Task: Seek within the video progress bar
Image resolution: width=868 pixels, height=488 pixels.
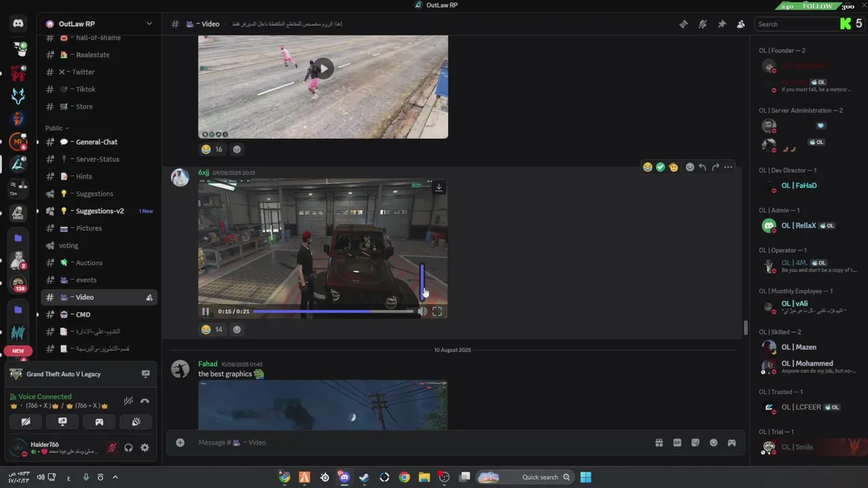Action: tap(333, 312)
